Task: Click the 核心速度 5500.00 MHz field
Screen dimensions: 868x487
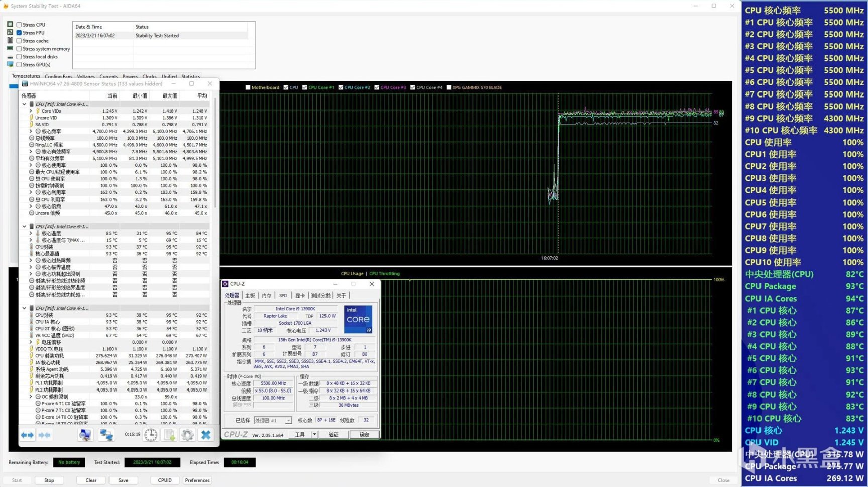Action: pyautogui.click(x=273, y=383)
